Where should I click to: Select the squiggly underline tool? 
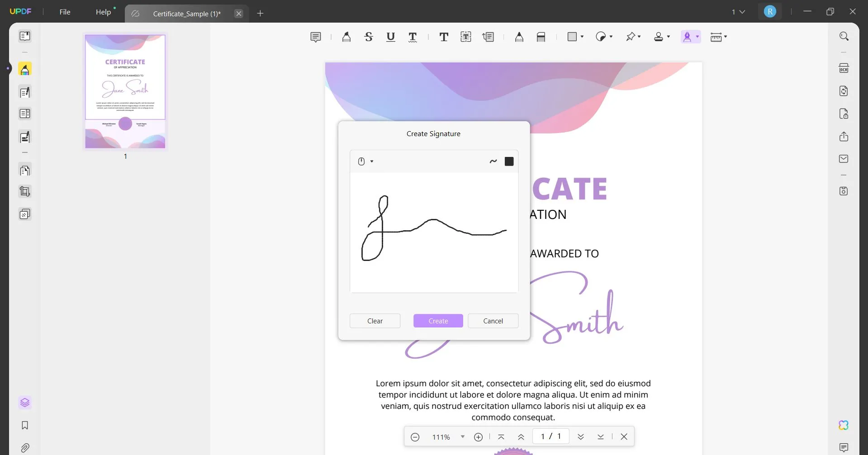413,37
